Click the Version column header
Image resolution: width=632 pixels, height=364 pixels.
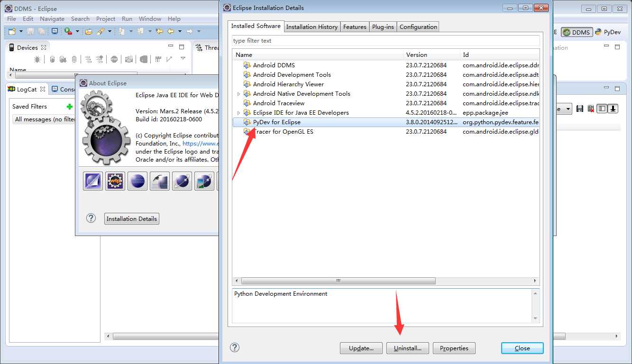click(x=431, y=55)
